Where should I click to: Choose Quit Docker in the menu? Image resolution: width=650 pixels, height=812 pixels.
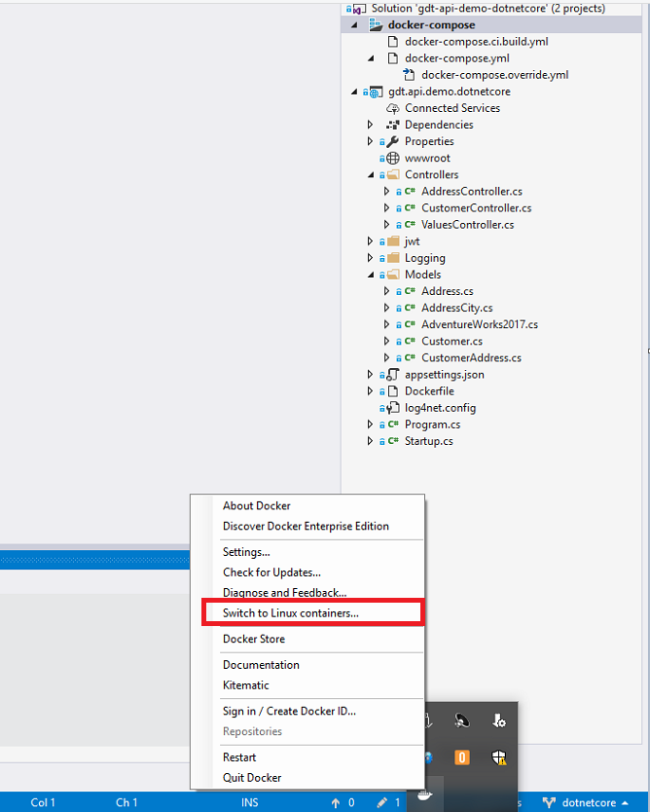(x=252, y=777)
